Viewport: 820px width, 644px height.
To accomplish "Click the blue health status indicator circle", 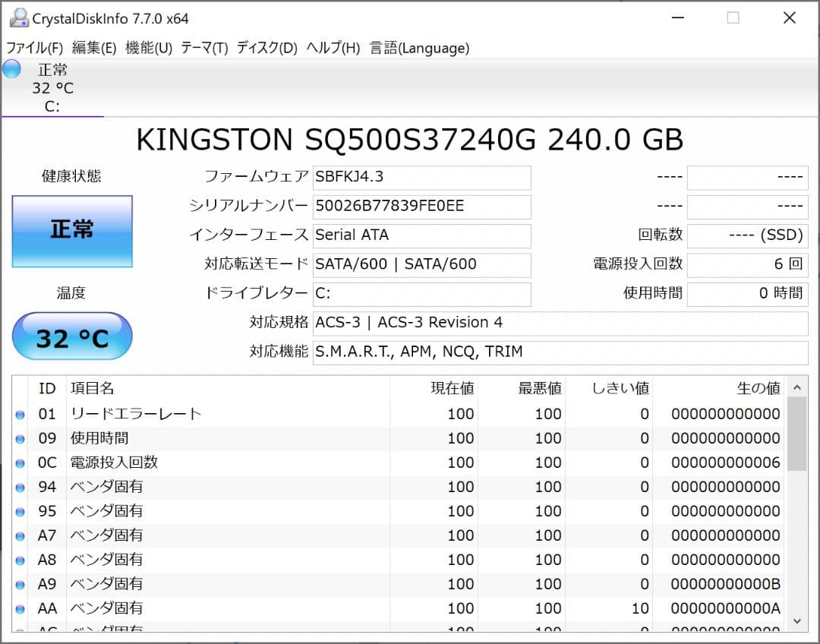I will pyautogui.click(x=11, y=69).
